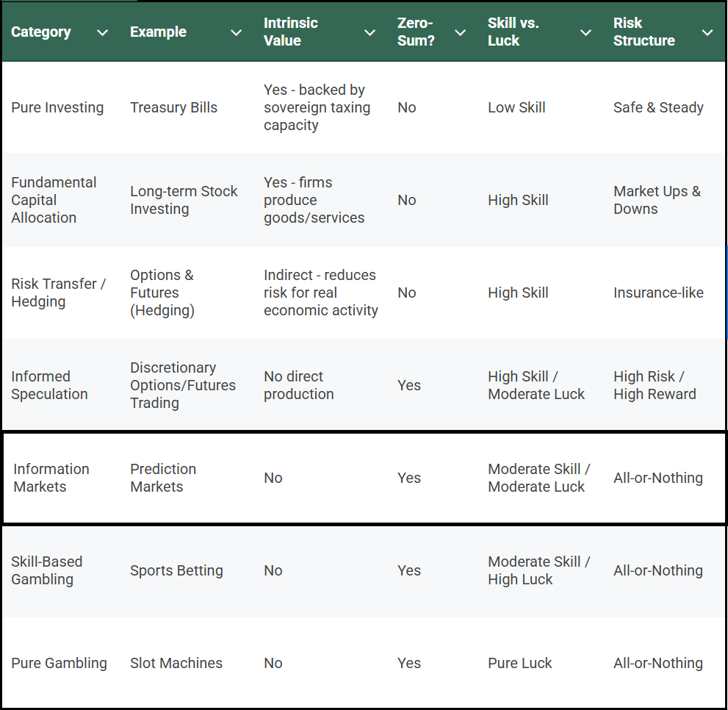Open the Example column dropdown chevron

point(237,32)
